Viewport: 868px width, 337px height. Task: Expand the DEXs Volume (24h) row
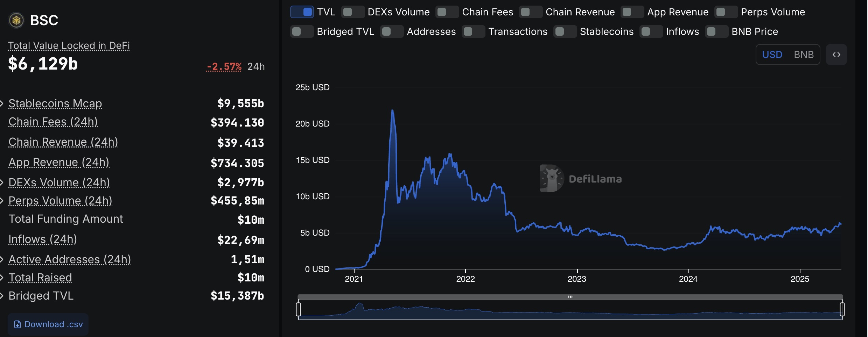click(x=2, y=182)
